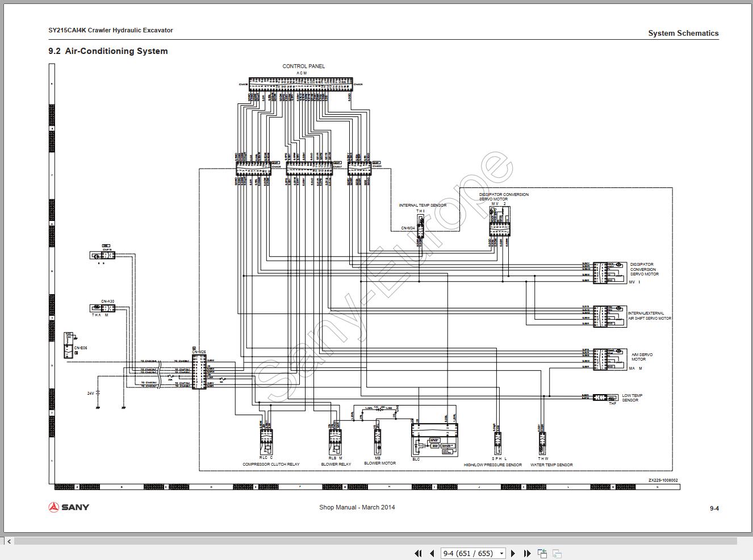
Task: Click the 'INTERNAL TEMP SENSOR' label
Action: tap(422, 206)
